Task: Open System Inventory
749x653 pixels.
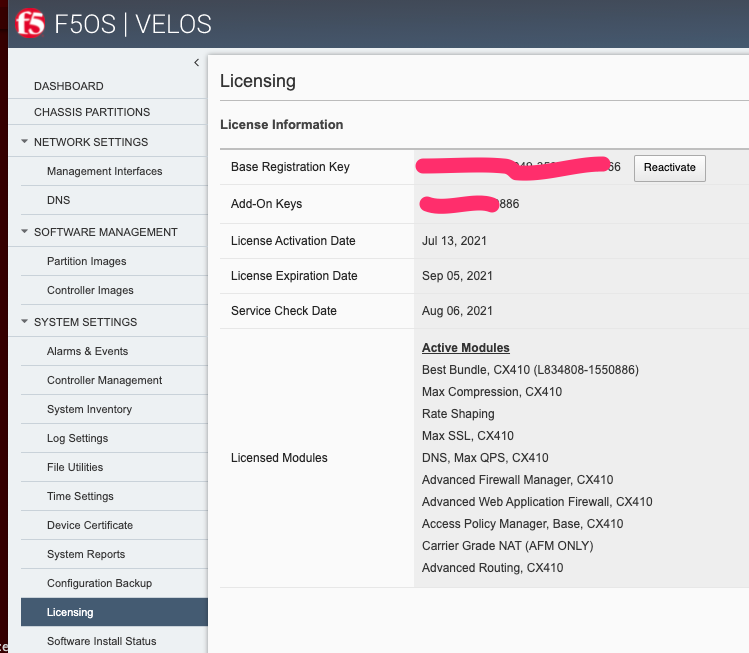Action: click(89, 409)
